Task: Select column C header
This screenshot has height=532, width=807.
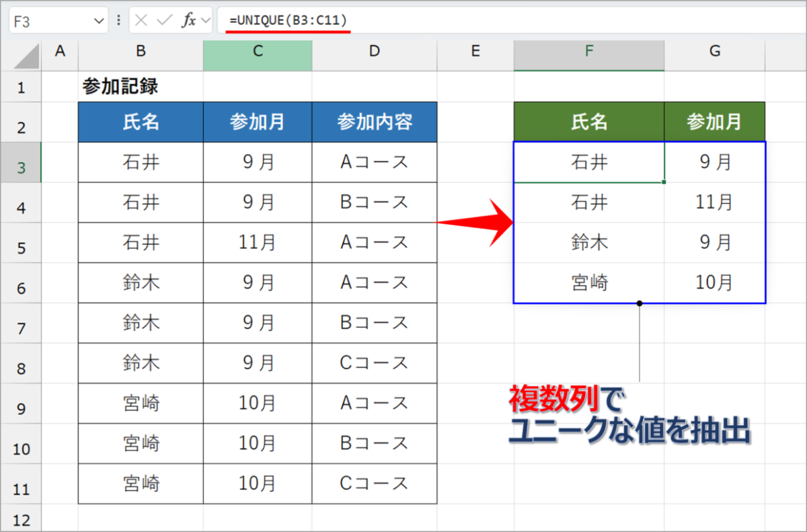Action: pos(258,54)
